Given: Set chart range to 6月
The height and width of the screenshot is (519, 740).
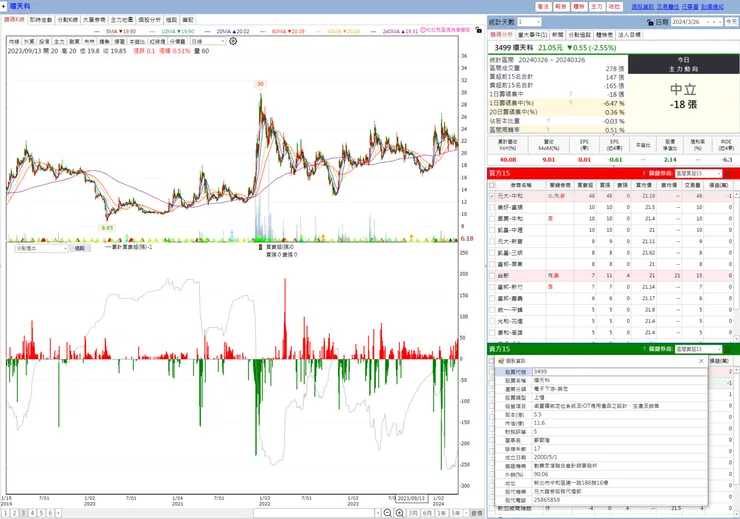Looking at the screenshot, I should [x=427, y=513].
